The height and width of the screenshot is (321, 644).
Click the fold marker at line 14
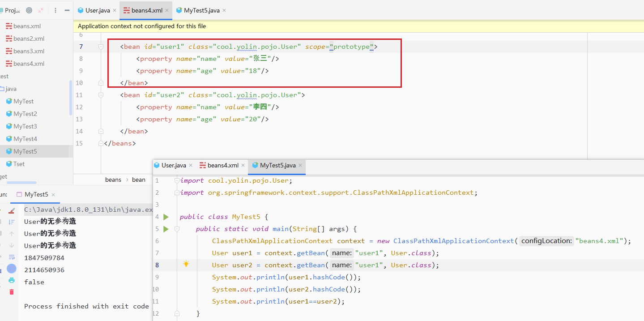tap(101, 131)
